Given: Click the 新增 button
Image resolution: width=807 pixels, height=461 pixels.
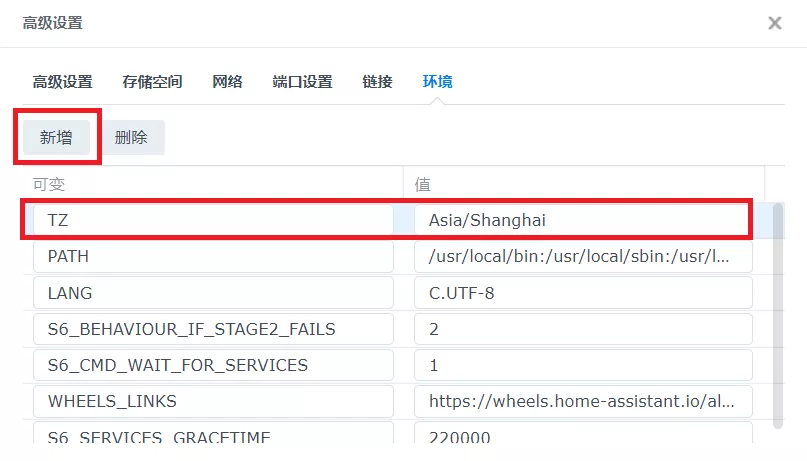Looking at the screenshot, I should (x=57, y=137).
